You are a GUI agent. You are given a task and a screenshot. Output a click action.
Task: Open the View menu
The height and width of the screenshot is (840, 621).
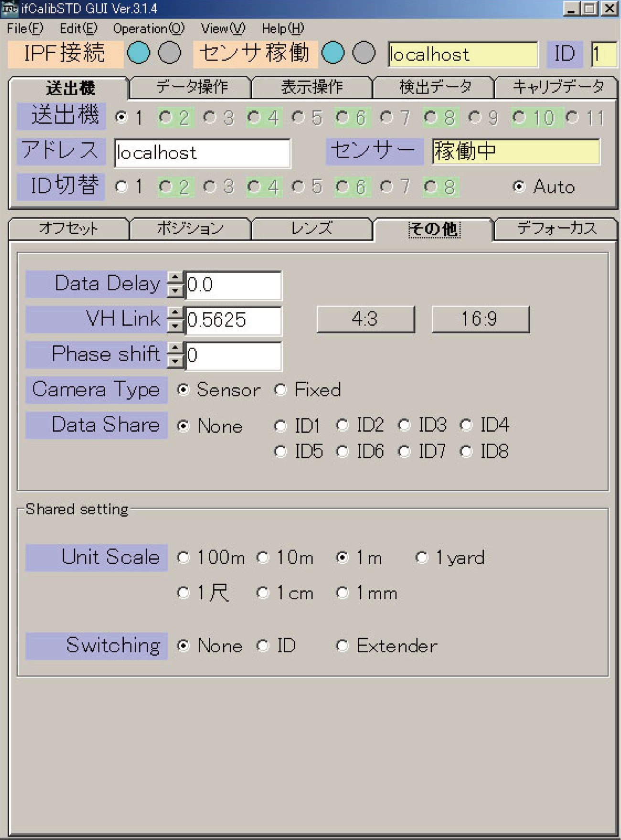(223, 29)
